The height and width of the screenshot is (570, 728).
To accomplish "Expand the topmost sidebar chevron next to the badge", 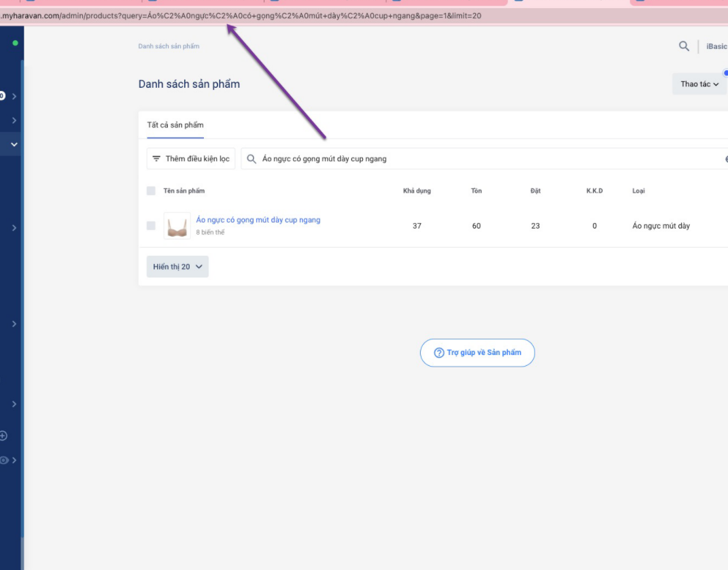I will (x=14, y=97).
